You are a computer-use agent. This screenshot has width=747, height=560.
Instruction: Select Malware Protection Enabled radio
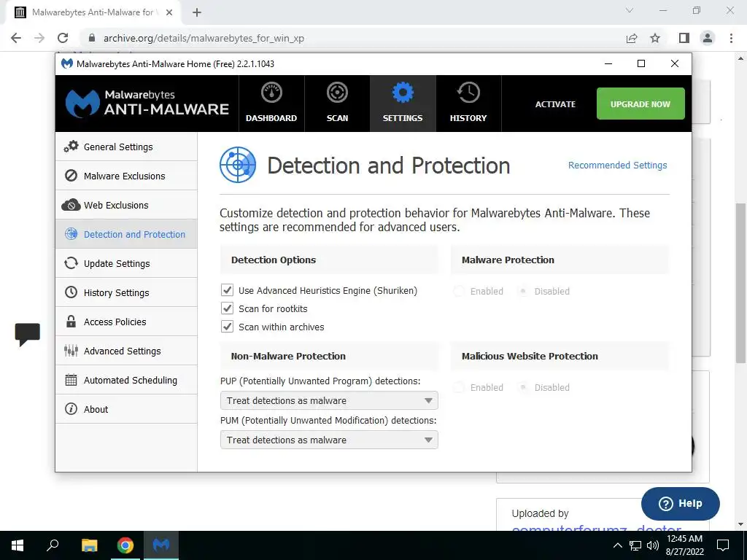tap(459, 291)
